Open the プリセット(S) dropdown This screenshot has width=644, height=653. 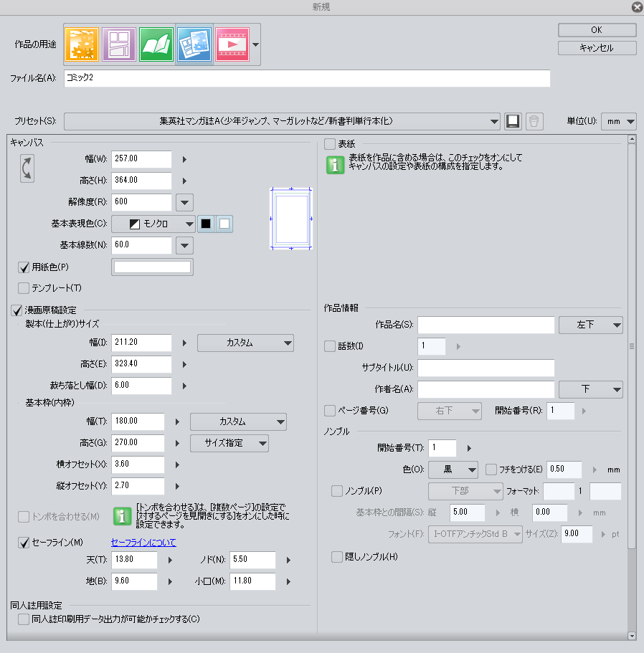coord(282,121)
